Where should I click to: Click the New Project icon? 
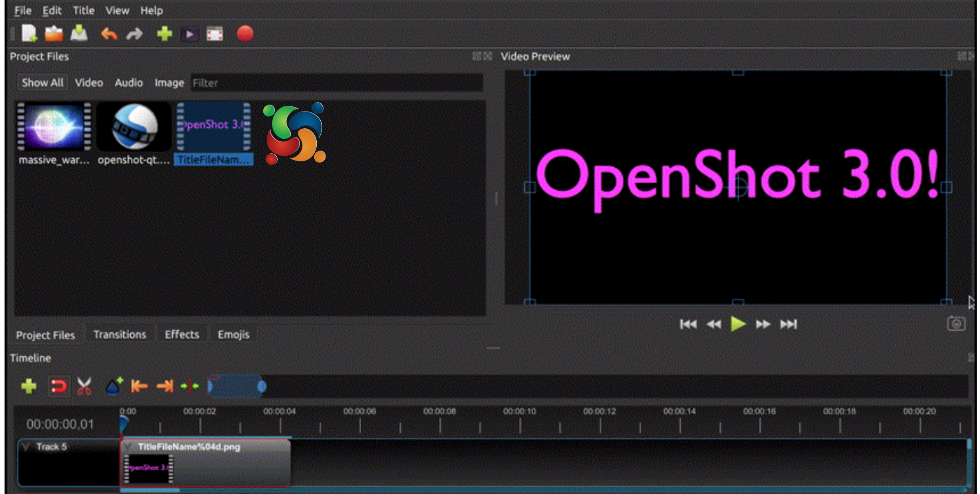[x=29, y=34]
